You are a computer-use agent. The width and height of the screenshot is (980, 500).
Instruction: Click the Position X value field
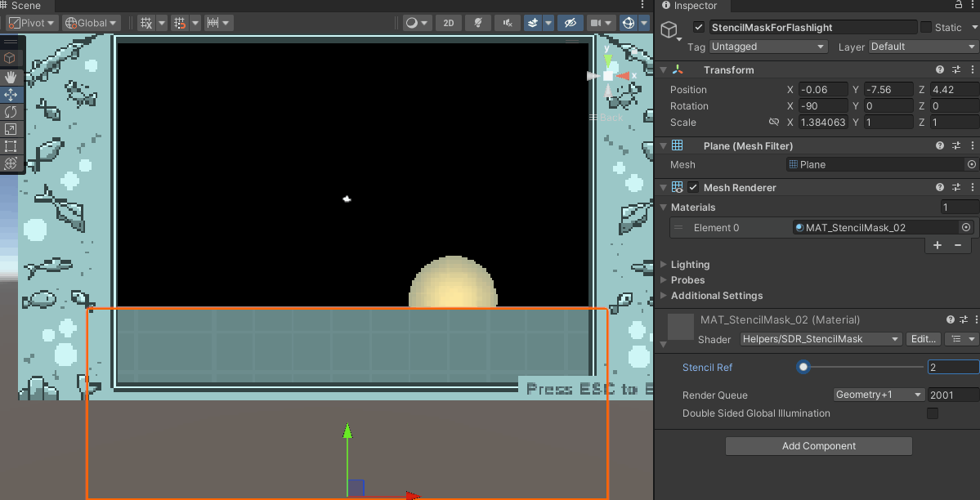[823, 89]
